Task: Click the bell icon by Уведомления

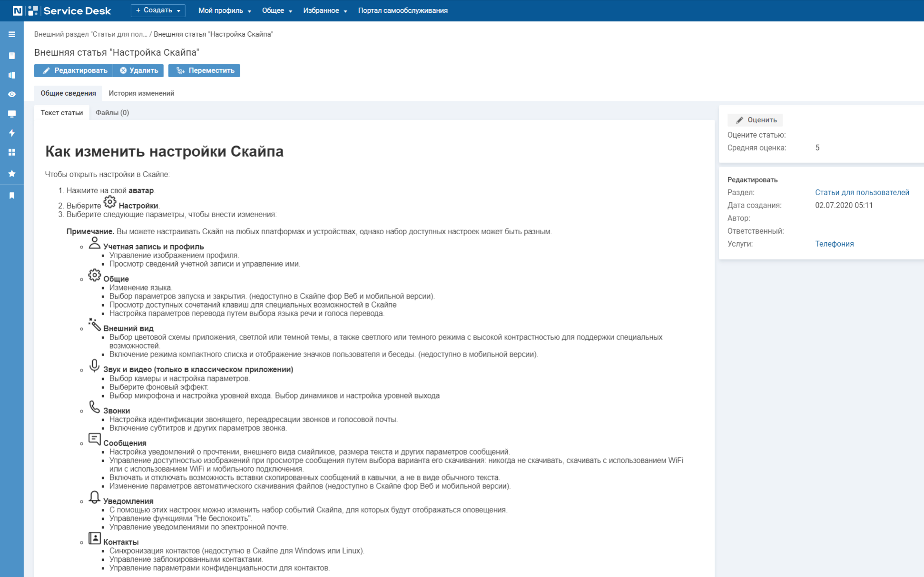Action: click(95, 497)
